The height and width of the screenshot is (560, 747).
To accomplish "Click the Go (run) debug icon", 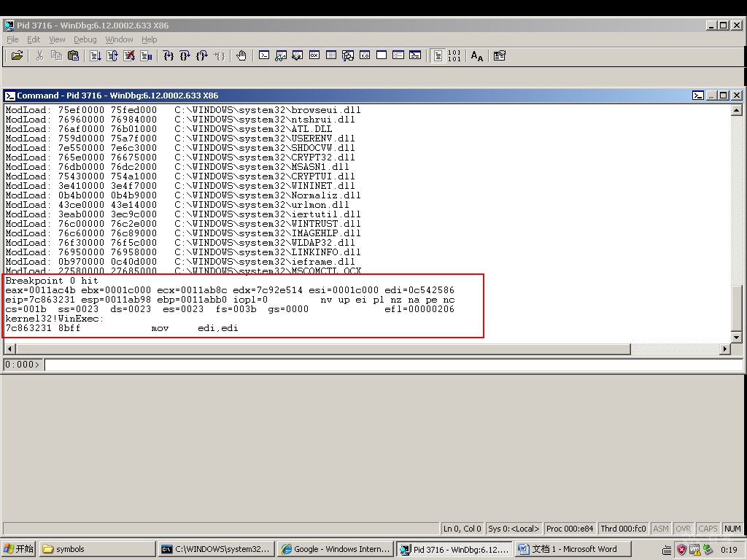I will click(x=96, y=55).
